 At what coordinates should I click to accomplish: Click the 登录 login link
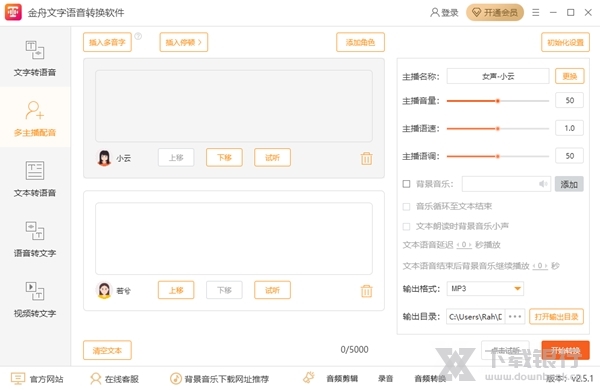coord(444,13)
